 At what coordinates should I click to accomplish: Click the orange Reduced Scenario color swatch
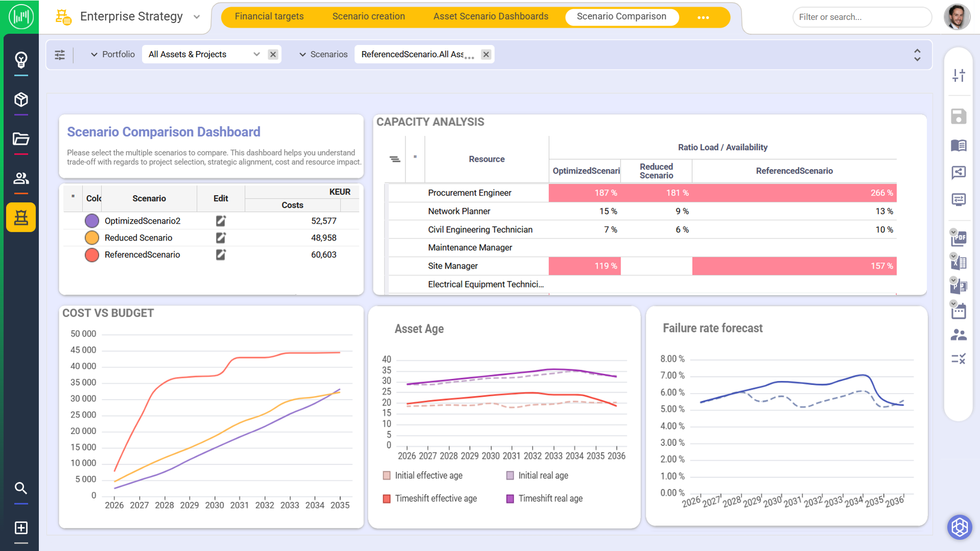click(92, 237)
